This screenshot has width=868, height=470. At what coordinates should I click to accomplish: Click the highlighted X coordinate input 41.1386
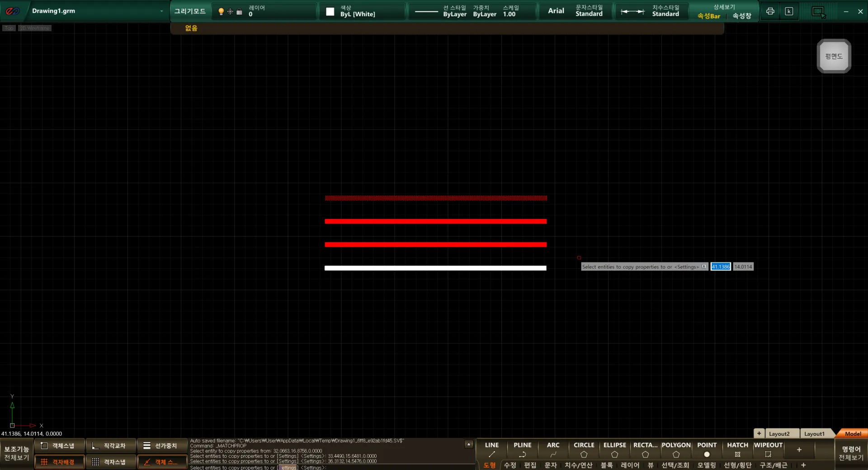(x=721, y=267)
